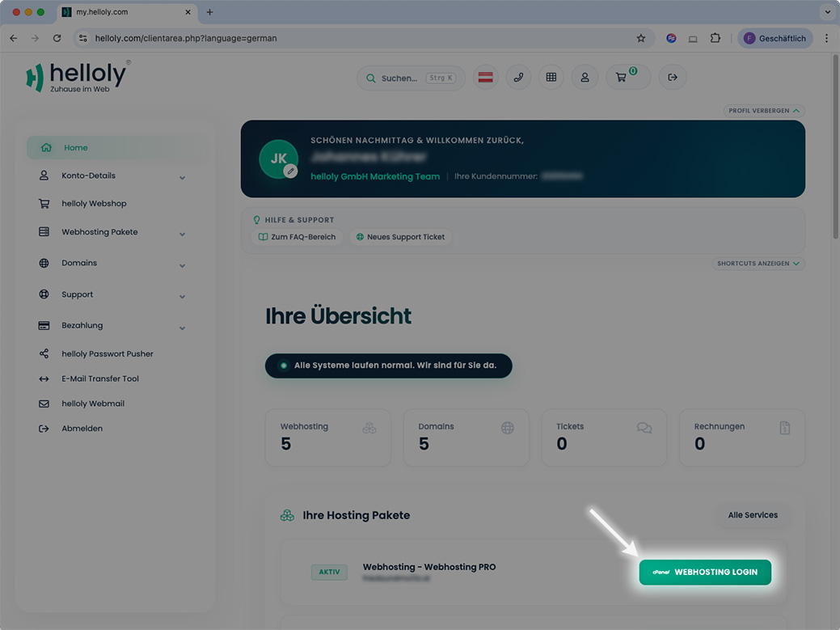This screenshot has height=630, width=840.
Task: Click the Support lifebuoy icon in sidebar
Action: tap(44, 294)
